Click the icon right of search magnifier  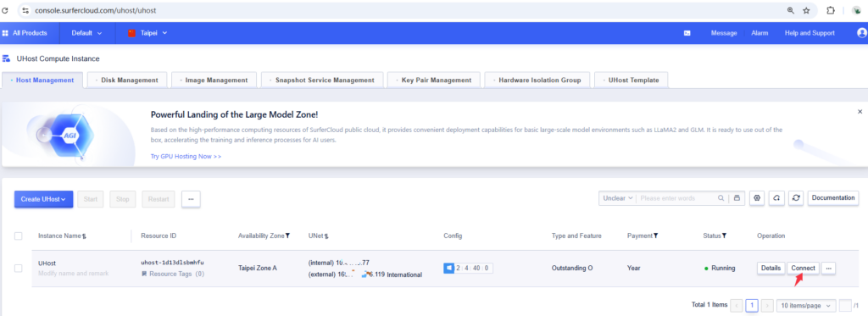point(737,198)
